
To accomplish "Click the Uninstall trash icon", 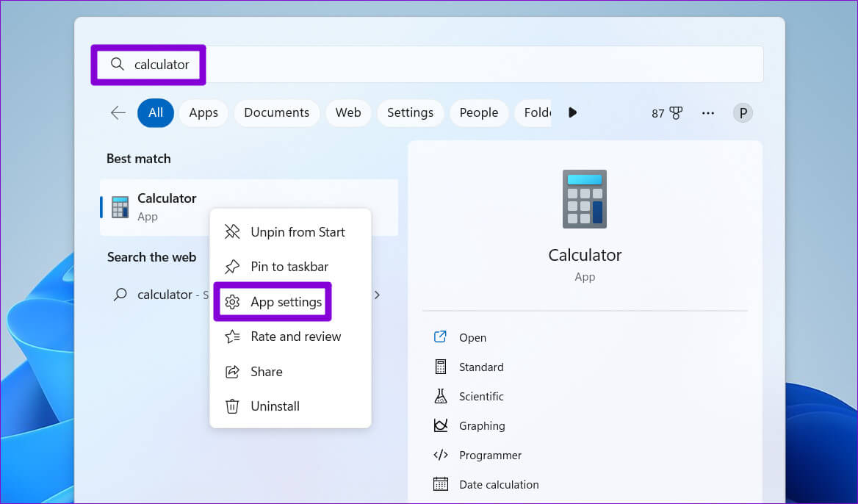I will click(232, 406).
